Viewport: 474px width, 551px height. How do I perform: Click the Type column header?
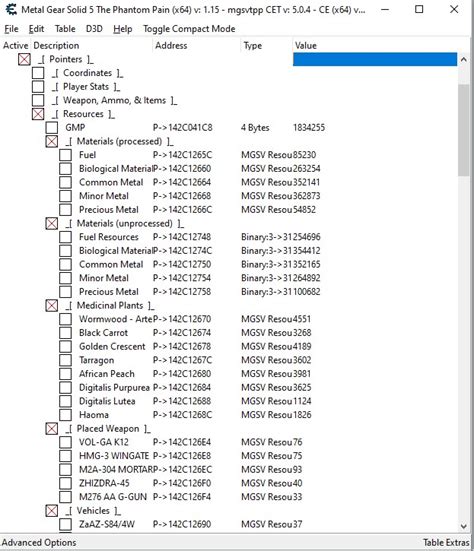[253, 46]
